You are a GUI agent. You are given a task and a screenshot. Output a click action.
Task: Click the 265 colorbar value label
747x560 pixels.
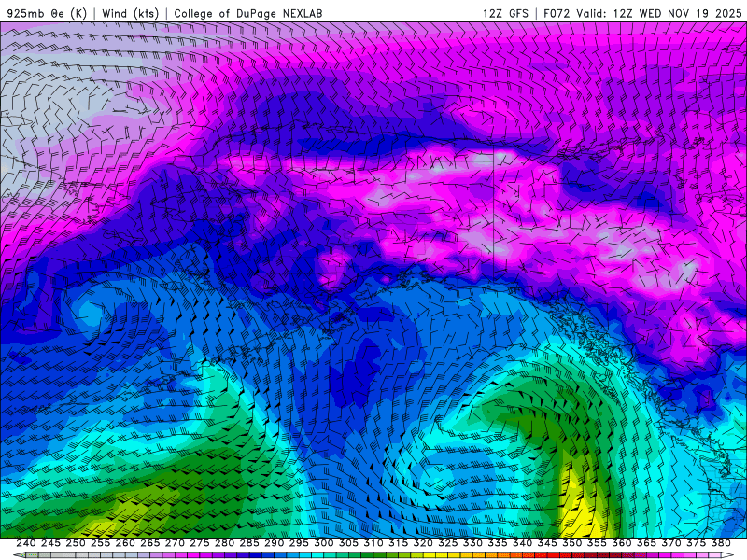tap(149, 543)
